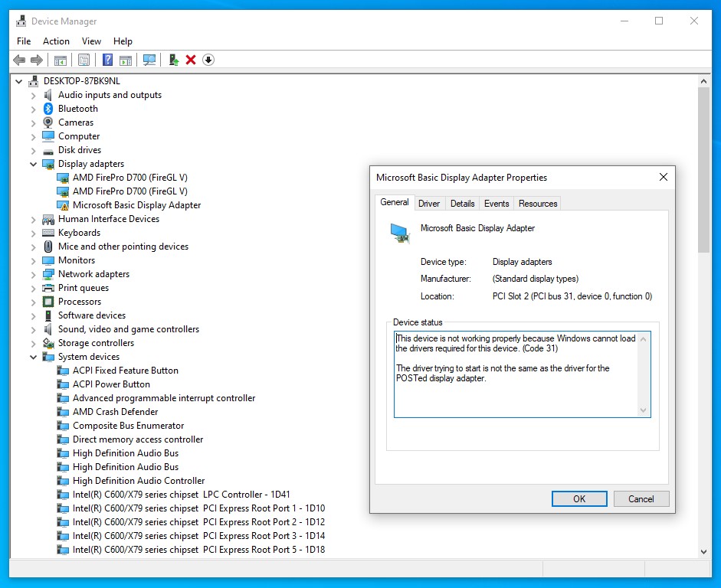
Task: Expand the Monitors node
Action: coord(33,260)
